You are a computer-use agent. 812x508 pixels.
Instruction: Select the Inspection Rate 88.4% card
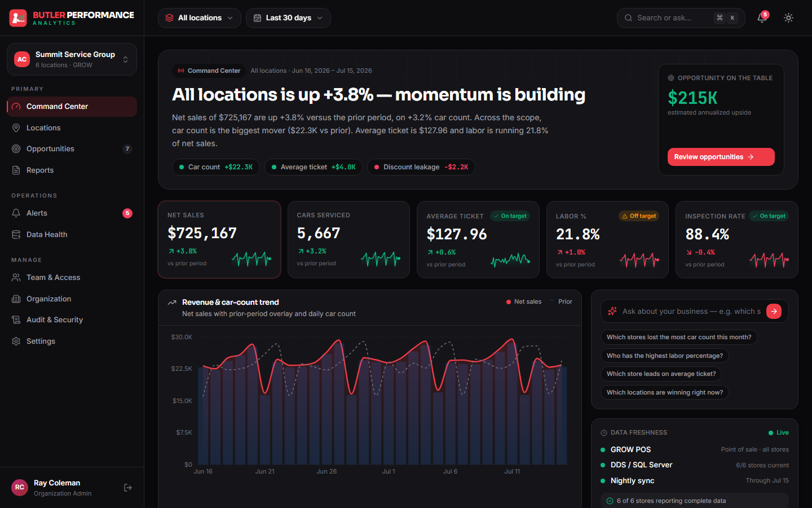point(737,240)
